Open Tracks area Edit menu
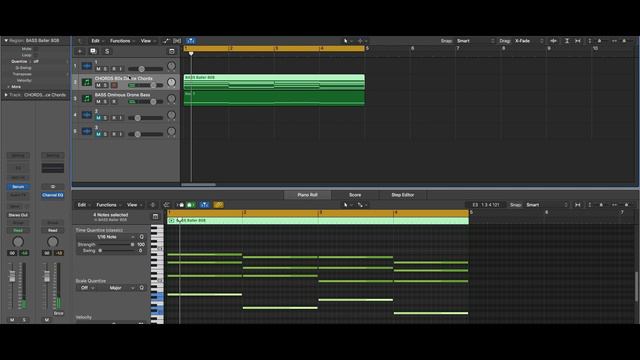Image resolution: width=640 pixels, height=360 pixels. pos(97,41)
